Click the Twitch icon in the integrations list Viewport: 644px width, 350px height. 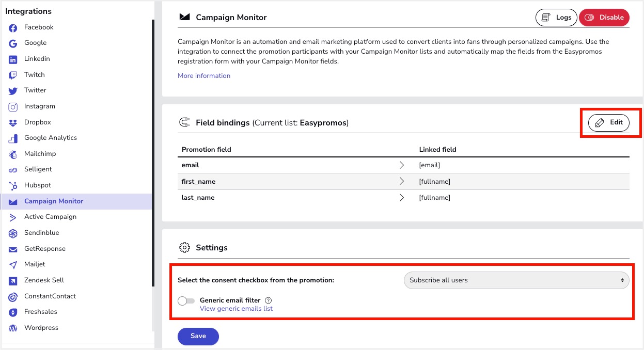[x=13, y=75]
